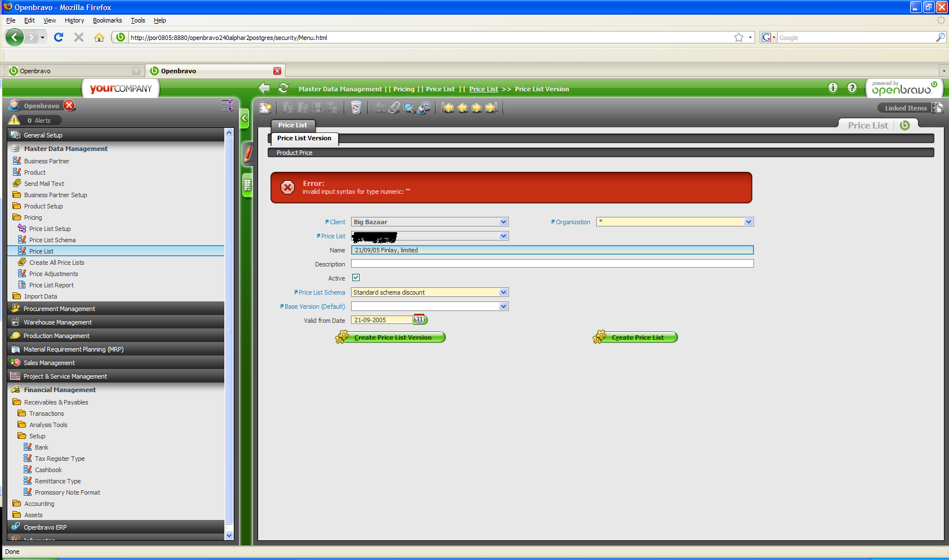Click the yellow Alerts warning icon
Viewport: 949px width, 560px height.
14,120
